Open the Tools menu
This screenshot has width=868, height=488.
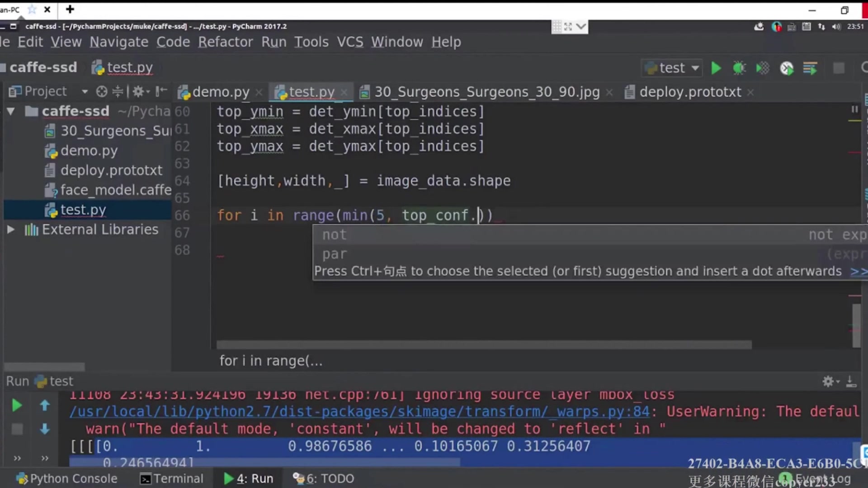pos(311,42)
